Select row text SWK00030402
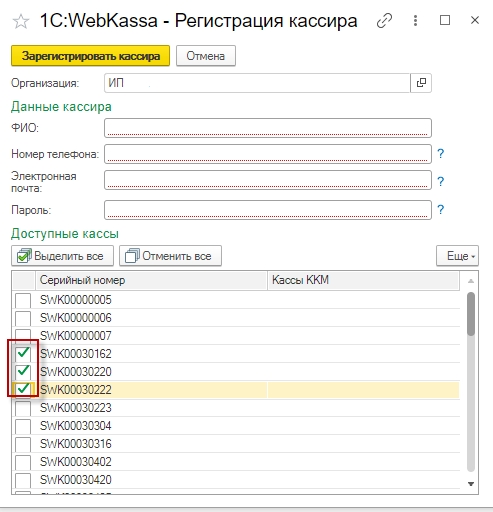 [x=76, y=462]
